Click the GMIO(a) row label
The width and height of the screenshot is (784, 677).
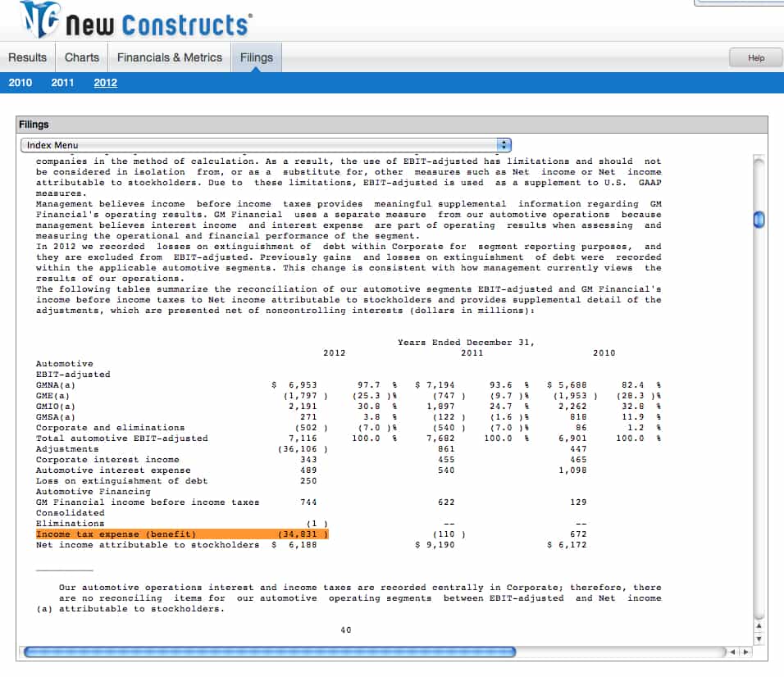[56, 407]
